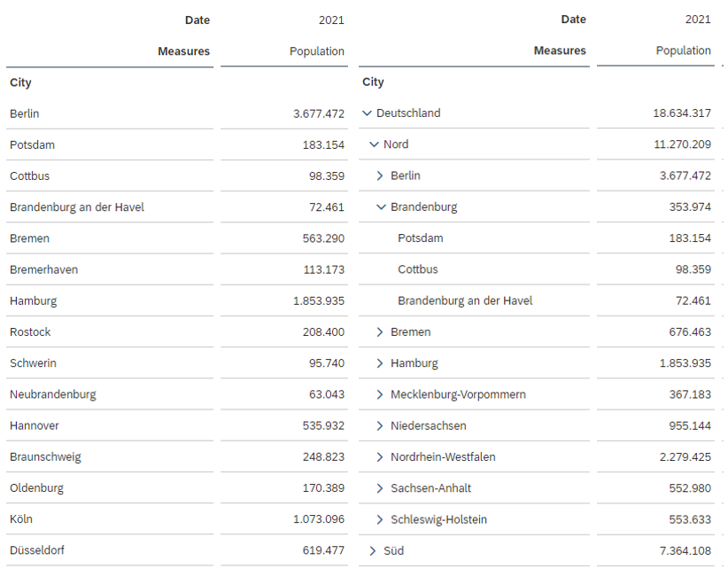Viewport: 728px width, 569px height.
Task: Expand the Nordrhein-Westfalen node
Action: point(381,456)
